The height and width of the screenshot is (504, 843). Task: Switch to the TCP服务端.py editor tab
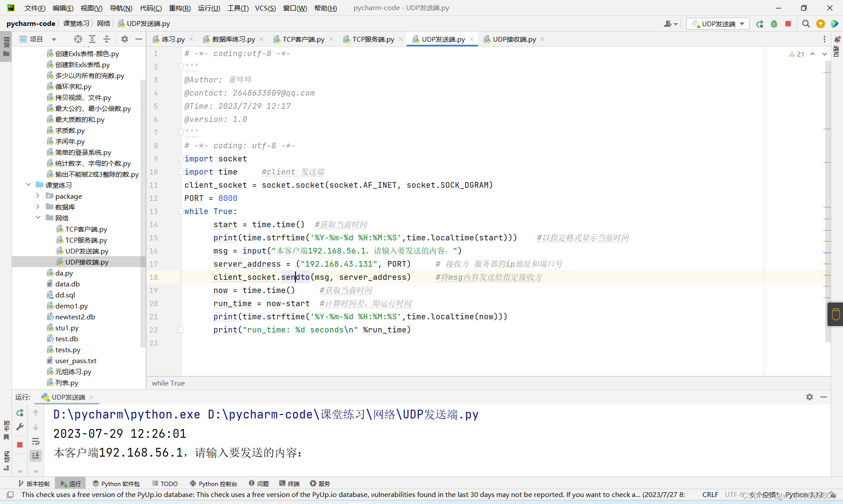point(373,39)
